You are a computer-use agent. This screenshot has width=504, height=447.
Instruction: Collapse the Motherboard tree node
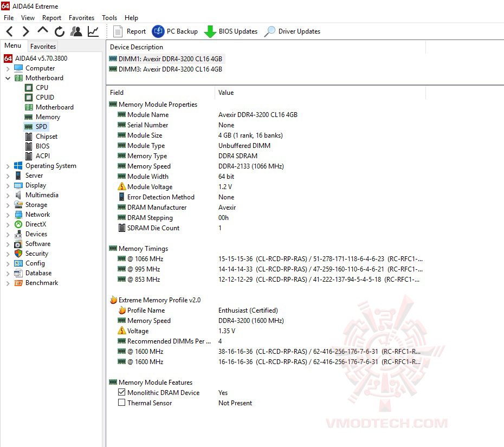click(8, 78)
